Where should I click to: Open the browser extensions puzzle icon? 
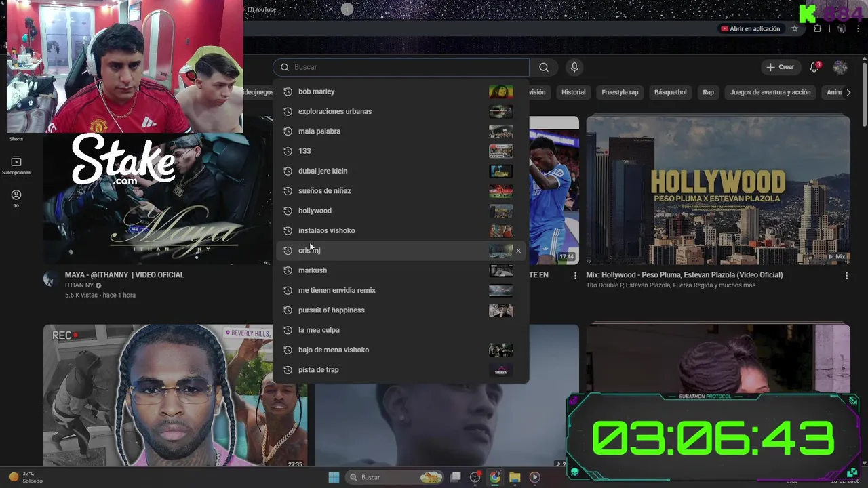pyautogui.click(x=817, y=28)
